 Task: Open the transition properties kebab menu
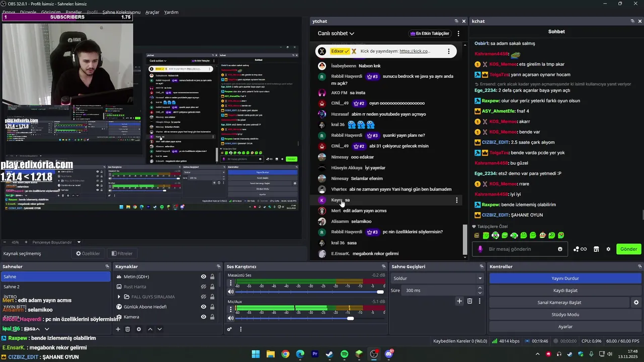tap(479, 301)
